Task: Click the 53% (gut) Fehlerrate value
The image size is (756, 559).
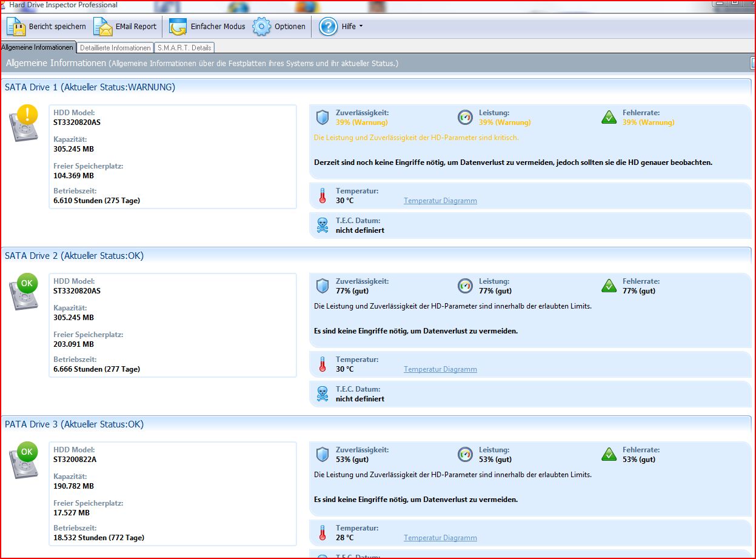Action: [639, 459]
